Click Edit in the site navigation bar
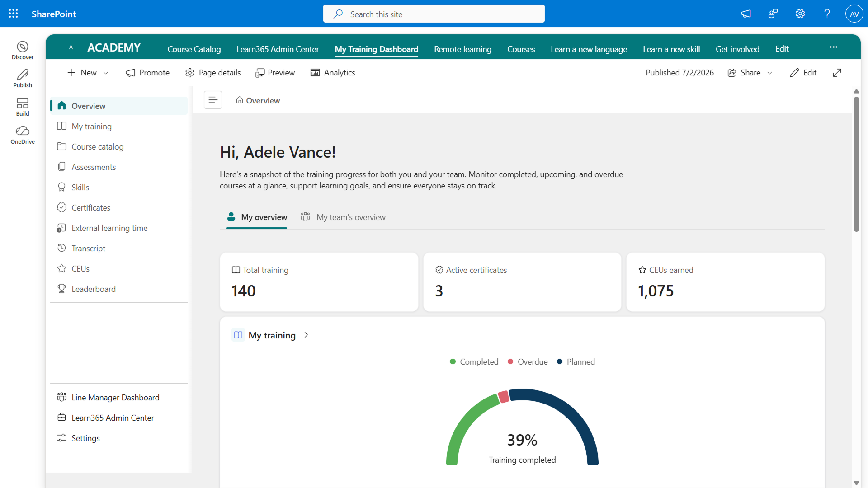The height and width of the screenshot is (488, 868). pos(782,49)
